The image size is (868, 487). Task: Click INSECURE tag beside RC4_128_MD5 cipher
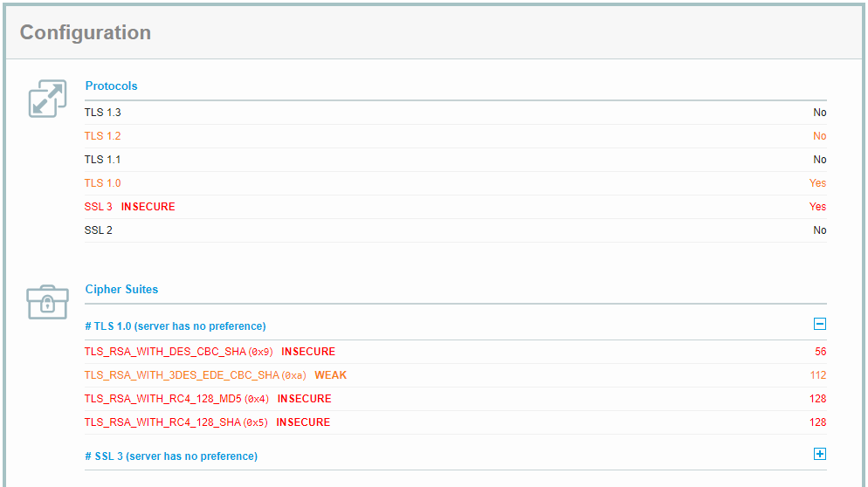click(x=305, y=399)
